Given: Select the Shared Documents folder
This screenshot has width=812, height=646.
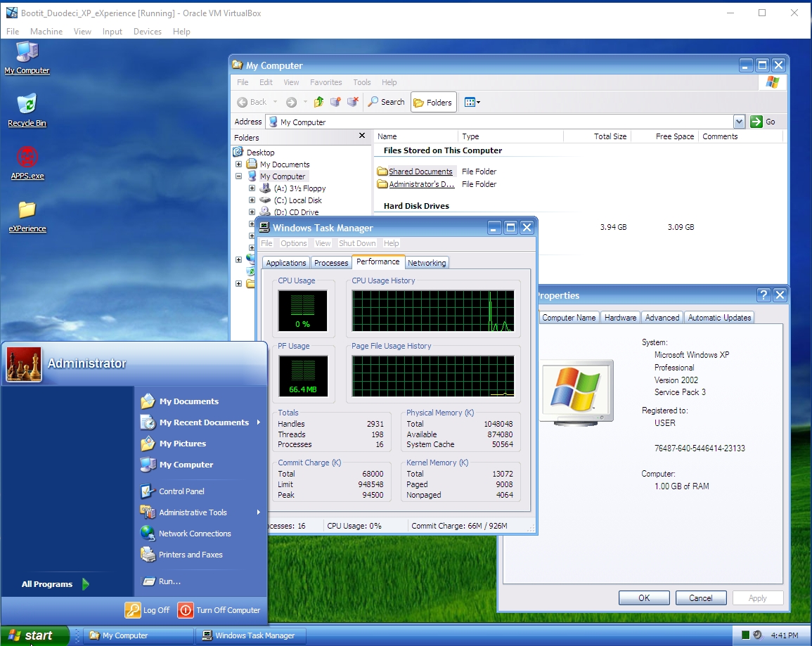Looking at the screenshot, I should click(415, 172).
